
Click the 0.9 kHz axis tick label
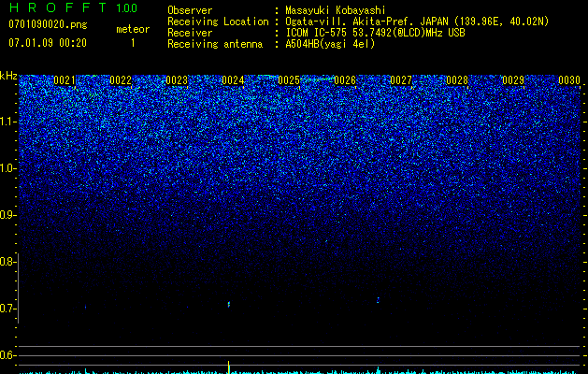7,215
